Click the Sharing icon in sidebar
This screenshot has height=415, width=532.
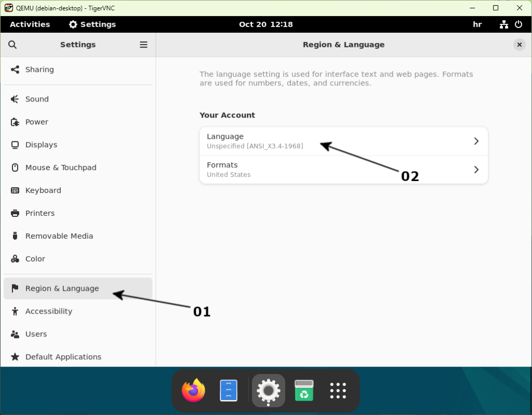15,70
